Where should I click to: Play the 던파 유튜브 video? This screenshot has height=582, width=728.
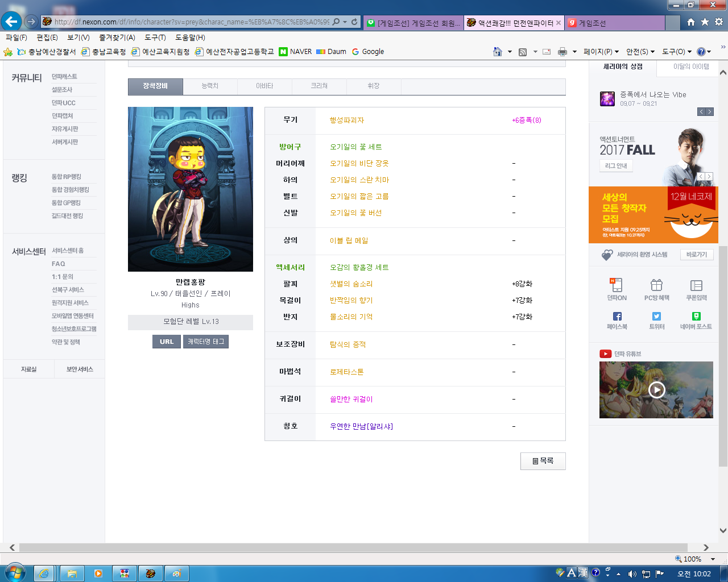(656, 390)
